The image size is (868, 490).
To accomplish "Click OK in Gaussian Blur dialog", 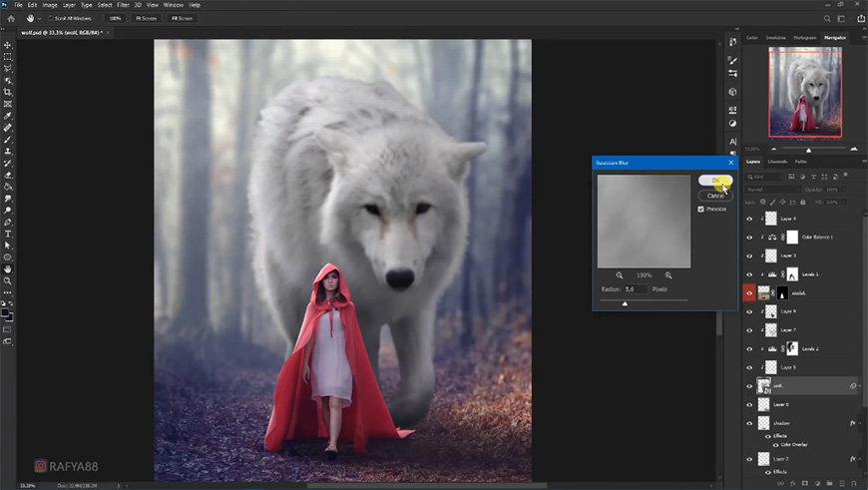I will (715, 181).
